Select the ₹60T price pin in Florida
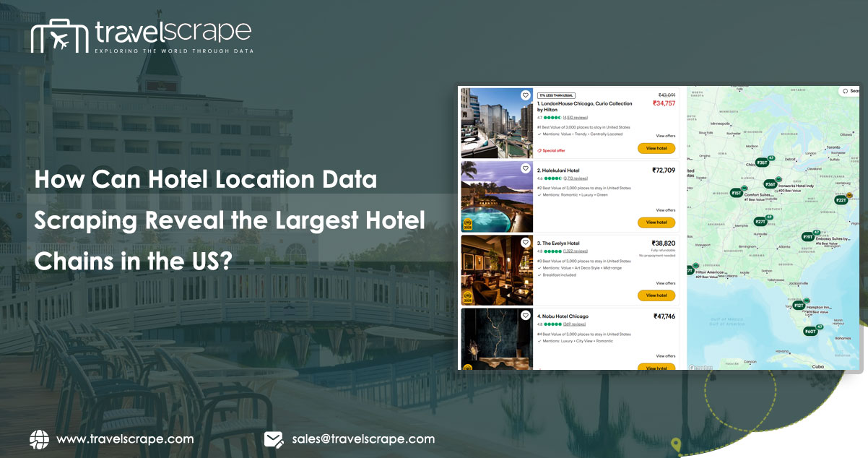Image resolution: width=868 pixels, height=458 pixels. 810,330
